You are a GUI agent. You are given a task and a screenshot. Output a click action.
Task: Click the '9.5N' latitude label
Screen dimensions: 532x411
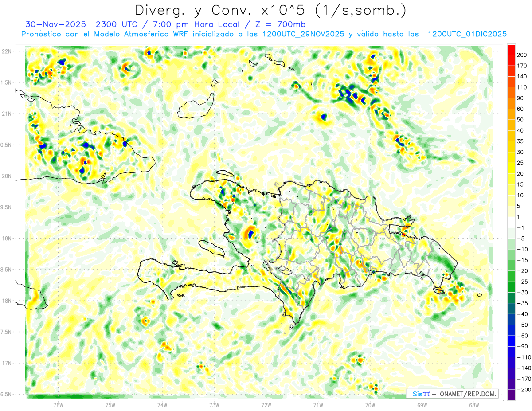point(6,207)
